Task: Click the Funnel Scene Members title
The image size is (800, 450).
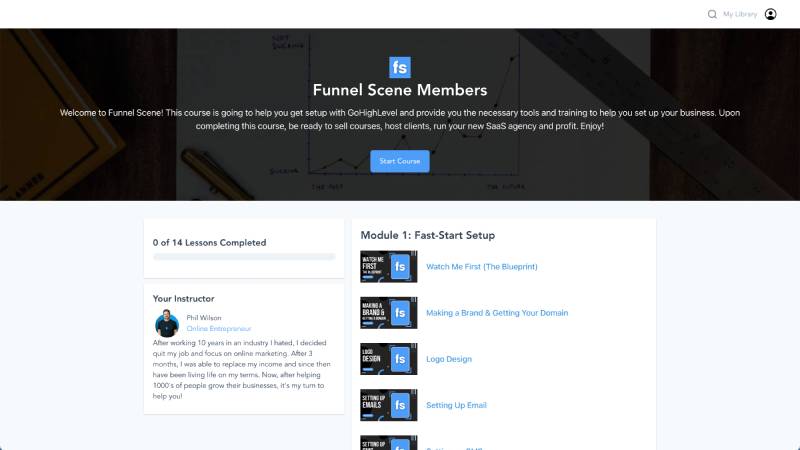Action: pos(399,90)
